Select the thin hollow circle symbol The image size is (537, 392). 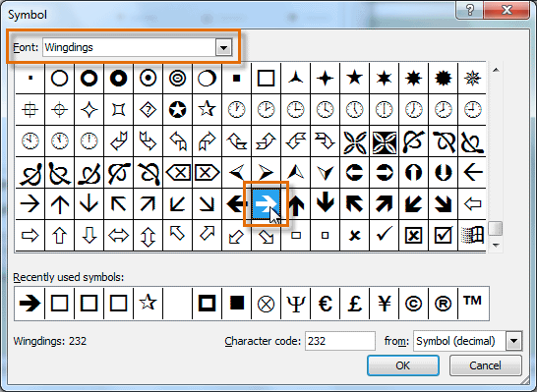coord(59,79)
